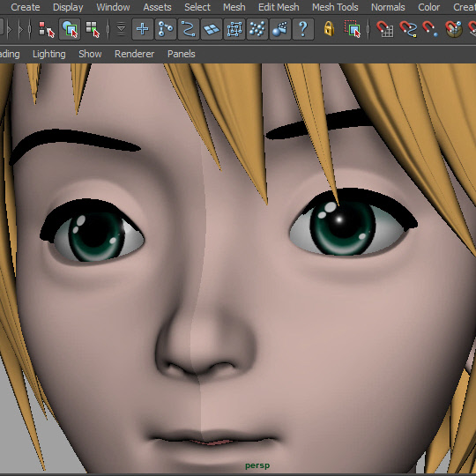Enable snap to curves magnet icon
The image size is (476, 476).
coord(408,29)
